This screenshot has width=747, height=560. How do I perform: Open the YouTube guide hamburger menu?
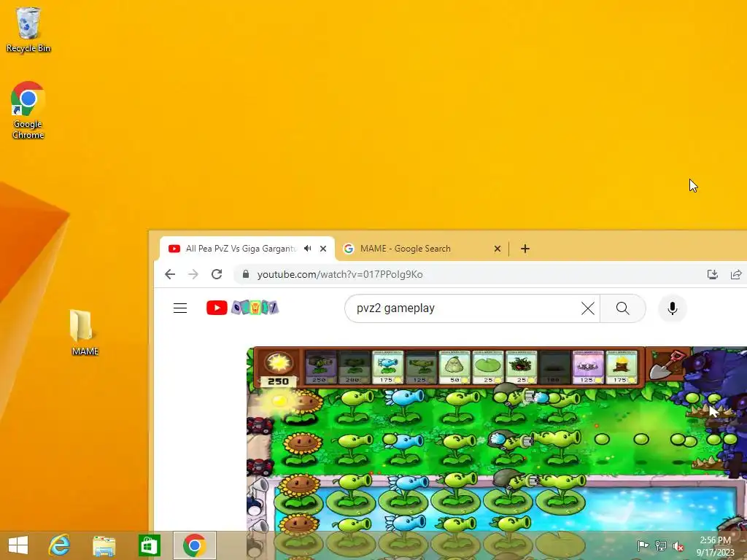180,308
